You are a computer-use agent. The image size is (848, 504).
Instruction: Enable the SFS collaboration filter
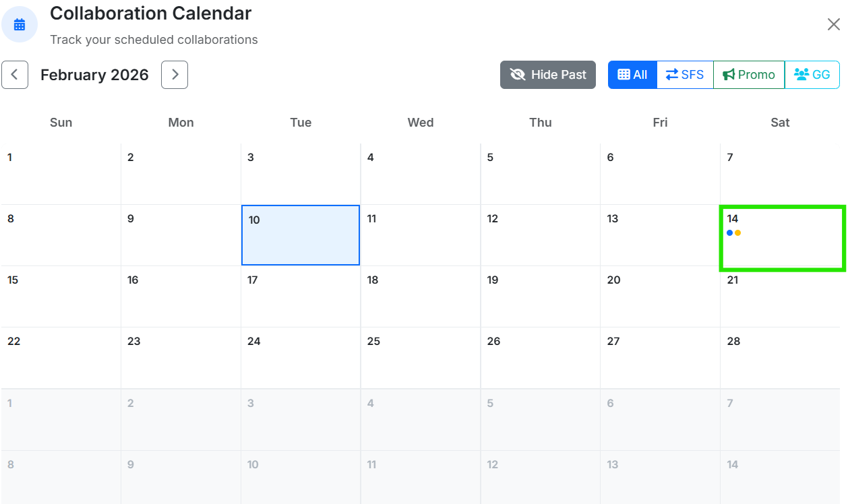pos(684,74)
